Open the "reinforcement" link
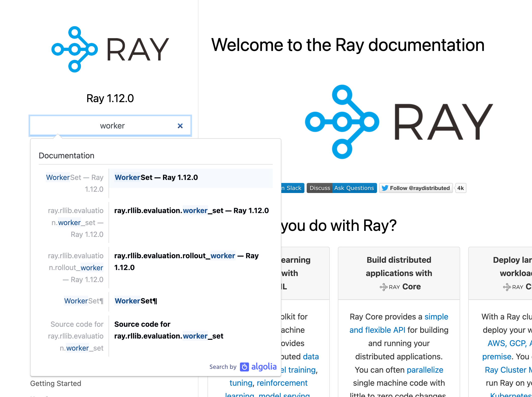The height and width of the screenshot is (397, 532). pyautogui.click(x=282, y=383)
